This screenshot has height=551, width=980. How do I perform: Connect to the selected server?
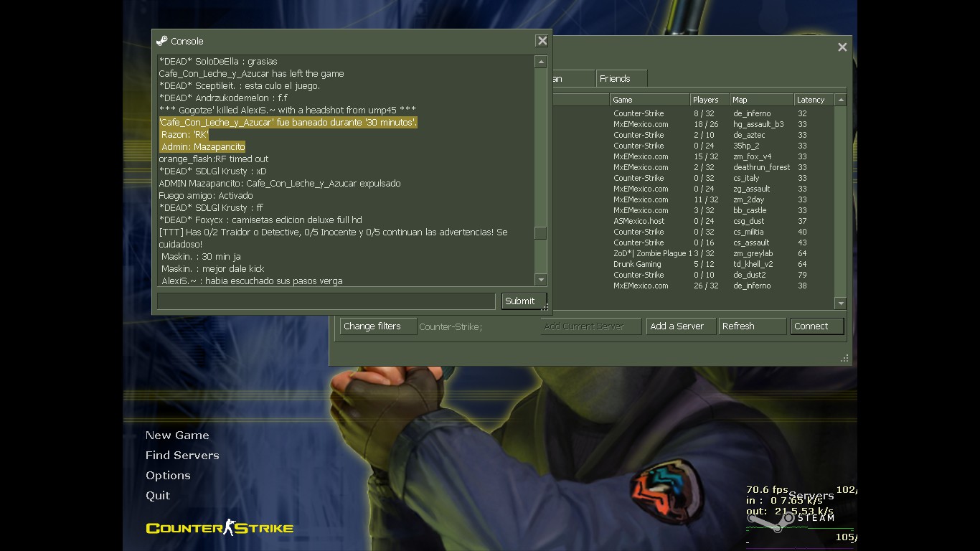tap(817, 326)
